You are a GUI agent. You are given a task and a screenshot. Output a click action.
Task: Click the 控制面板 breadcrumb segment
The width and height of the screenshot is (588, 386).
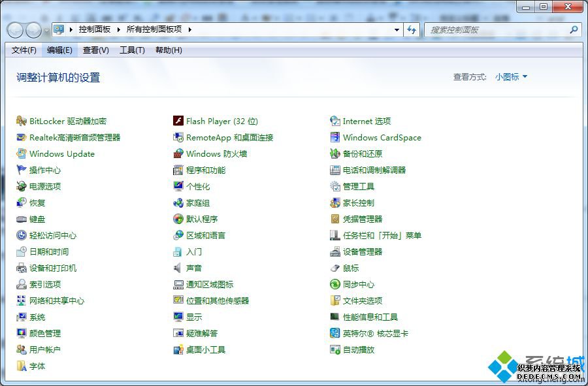tap(95, 29)
